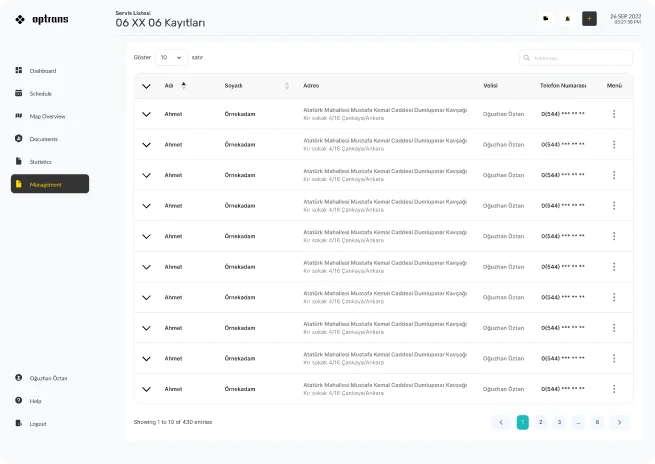Sort table by Adı column arrows
Screen dimensions: 655x464
[x=183, y=85]
